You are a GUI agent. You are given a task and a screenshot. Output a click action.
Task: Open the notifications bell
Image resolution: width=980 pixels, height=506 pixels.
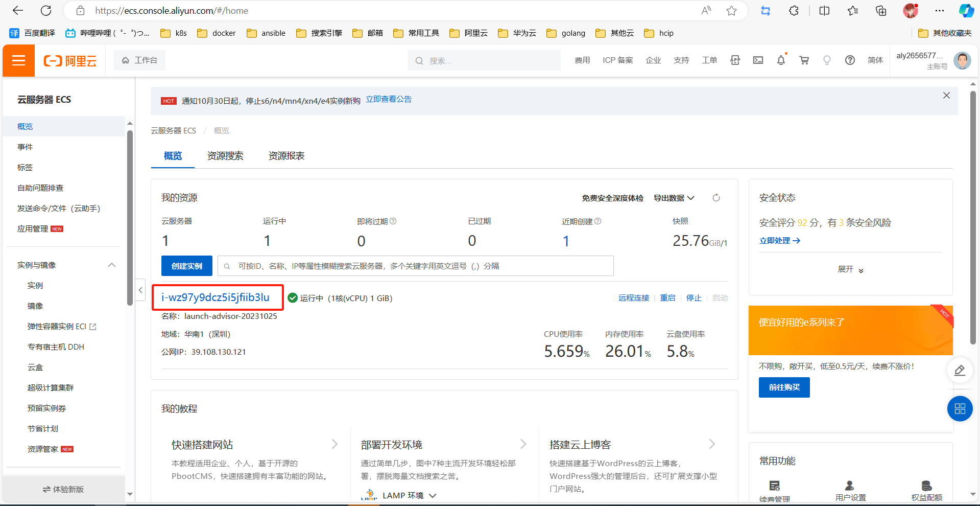781,60
